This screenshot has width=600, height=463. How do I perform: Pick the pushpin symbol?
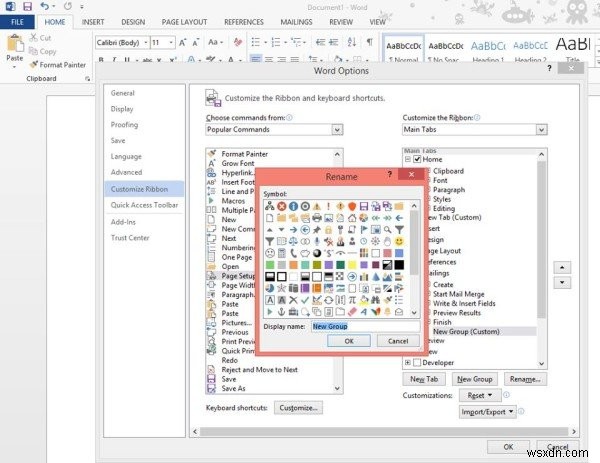pos(317,230)
